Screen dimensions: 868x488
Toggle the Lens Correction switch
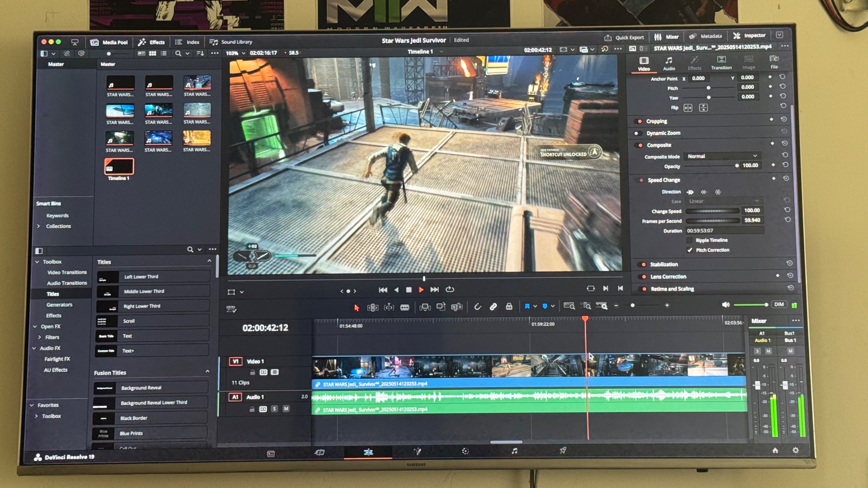(x=642, y=277)
